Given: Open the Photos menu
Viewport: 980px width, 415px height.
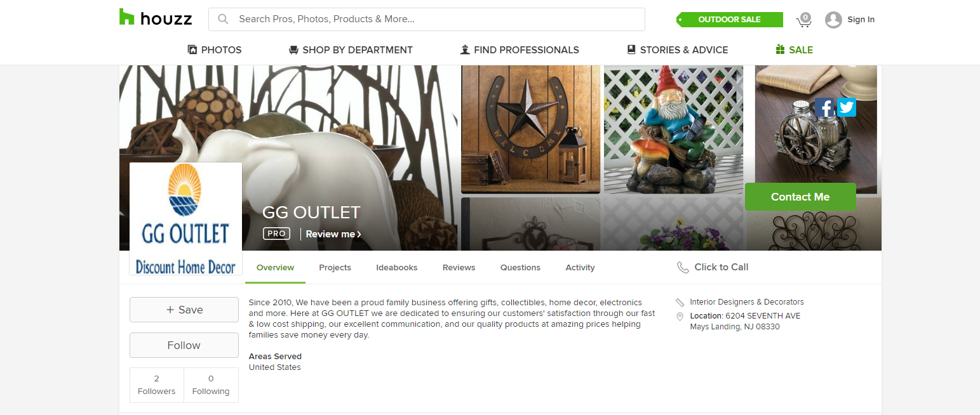Looking at the screenshot, I should point(215,49).
